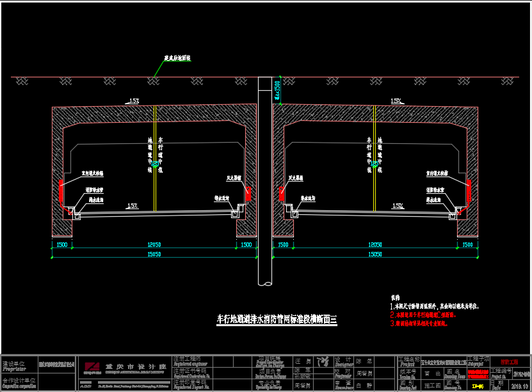Select the 施工图 drawing type cell

click(432, 386)
